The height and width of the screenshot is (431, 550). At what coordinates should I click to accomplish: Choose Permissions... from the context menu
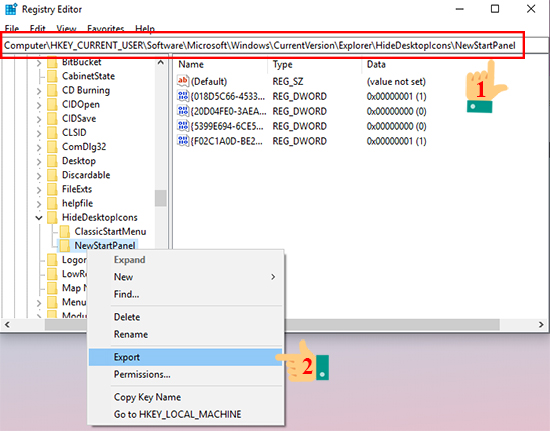click(185, 374)
